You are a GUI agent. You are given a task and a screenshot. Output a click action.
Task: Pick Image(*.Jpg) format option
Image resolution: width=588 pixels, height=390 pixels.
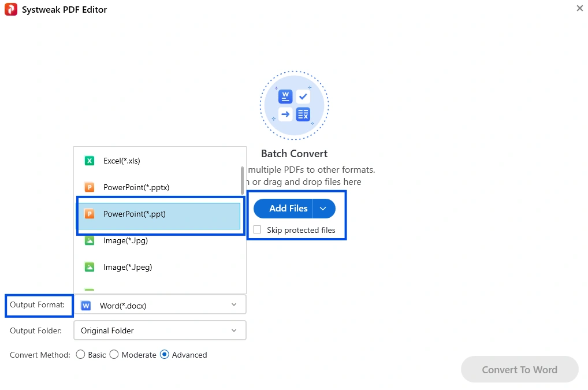tap(158, 240)
